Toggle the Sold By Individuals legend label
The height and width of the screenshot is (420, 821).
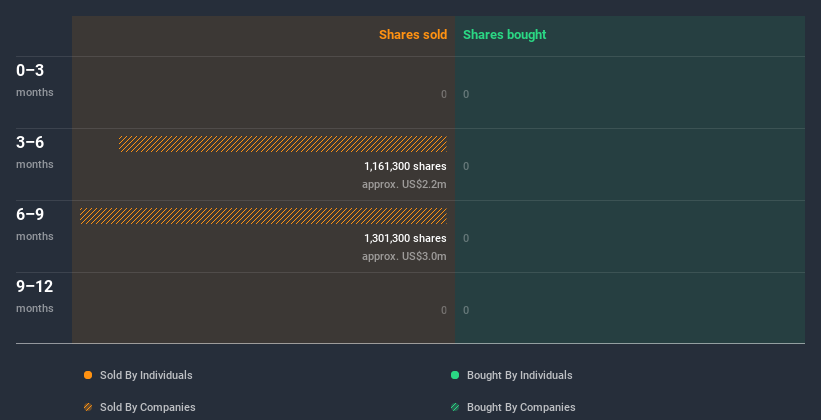pyautogui.click(x=146, y=375)
